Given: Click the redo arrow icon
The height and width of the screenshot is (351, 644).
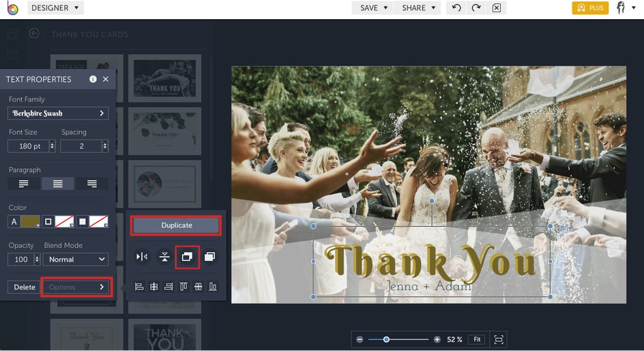Looking at the screenshot, I should pos(476,8).
